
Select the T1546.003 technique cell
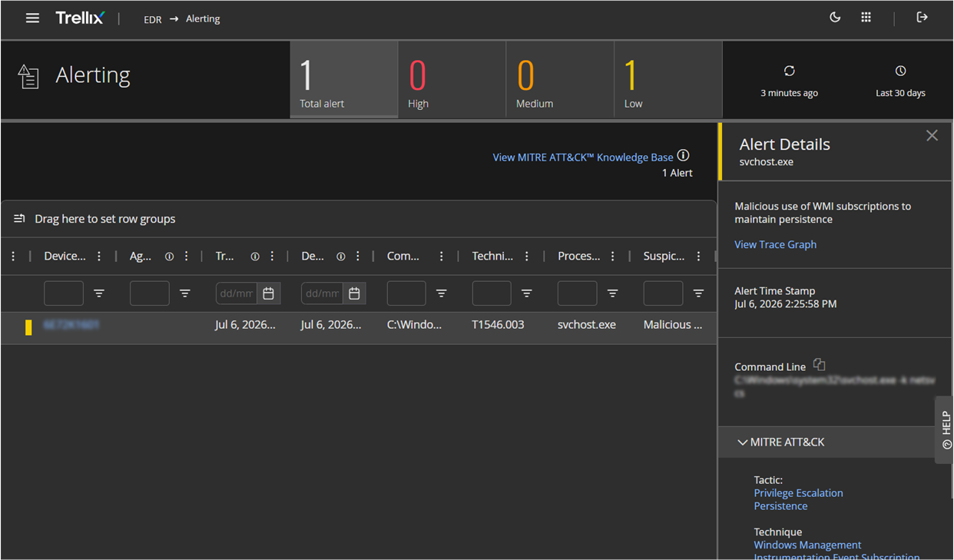pos(498,325)
